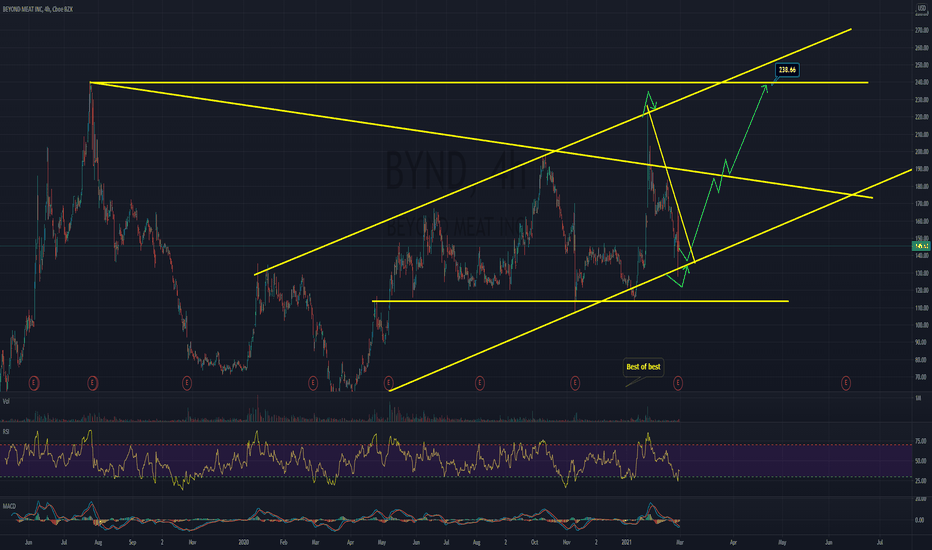This screenshot has height=550, width=932.
Task: Open the earnings marker below the 2019 price peak
Action: 92,384
